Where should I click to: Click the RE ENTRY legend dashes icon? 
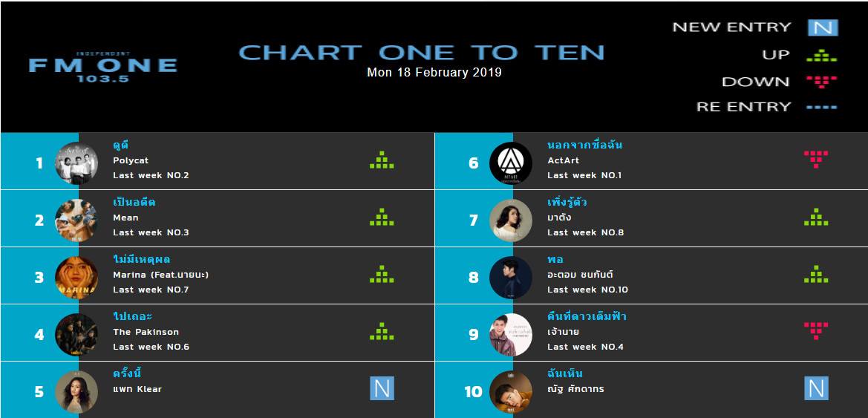coord(822,108)
